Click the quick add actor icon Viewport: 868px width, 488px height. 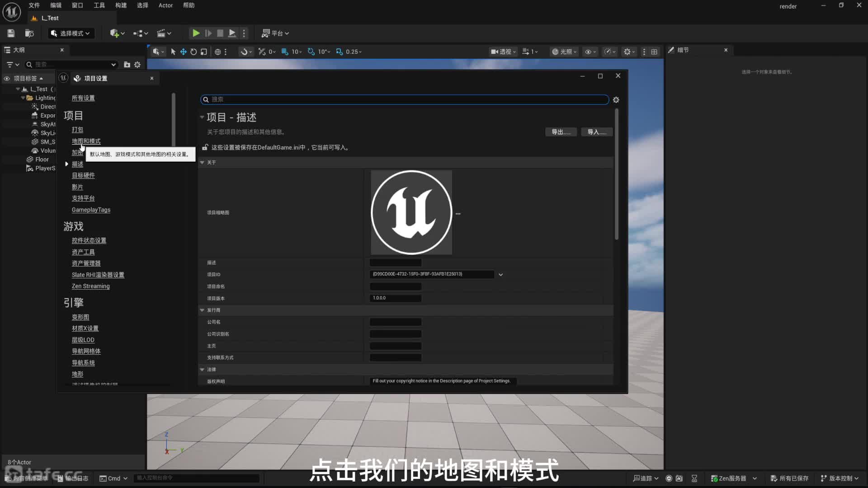click(114, 33)
